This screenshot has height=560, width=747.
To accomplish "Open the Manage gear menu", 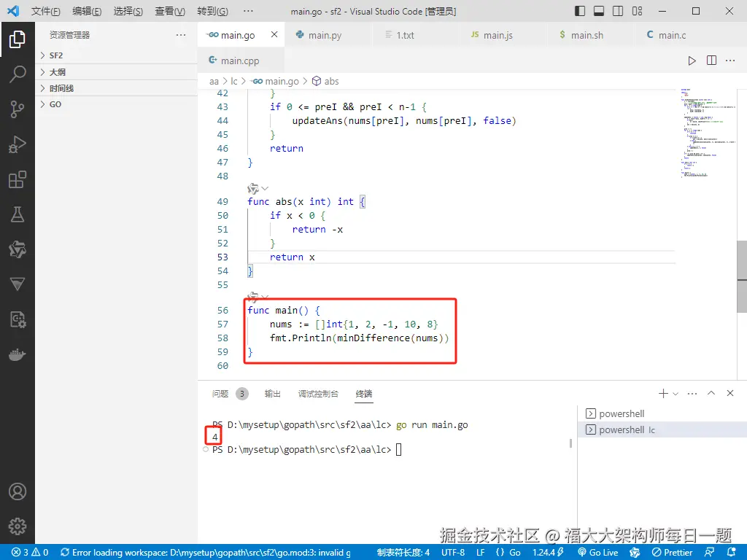I will [18, 526].
